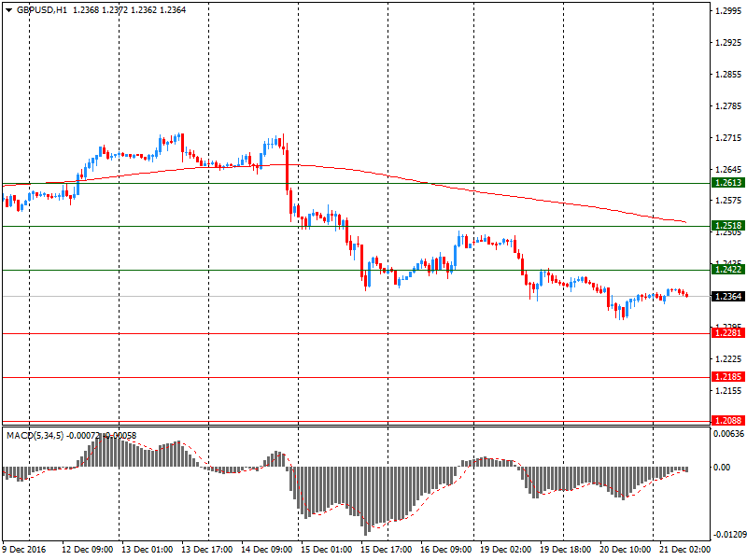Click the 1.2088 red support level label

[728, 421]
